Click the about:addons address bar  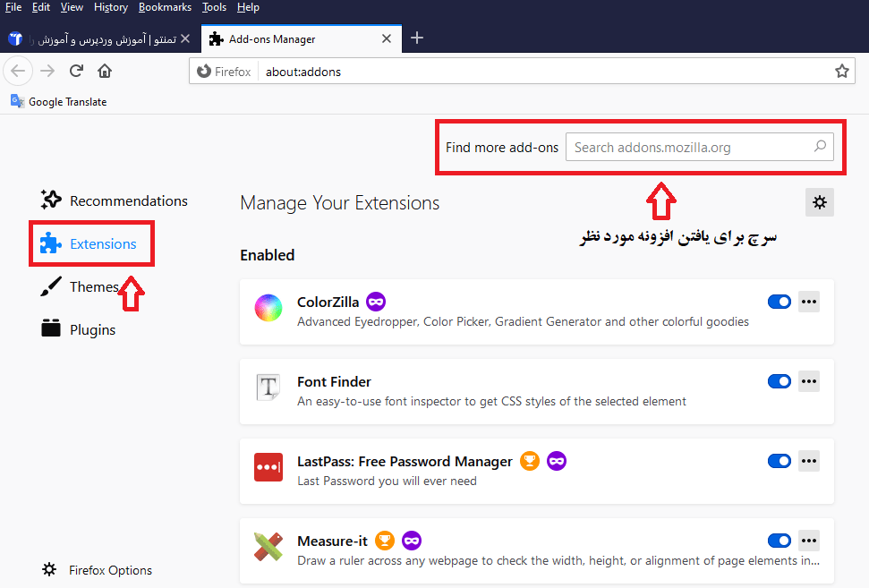point(522,72)
